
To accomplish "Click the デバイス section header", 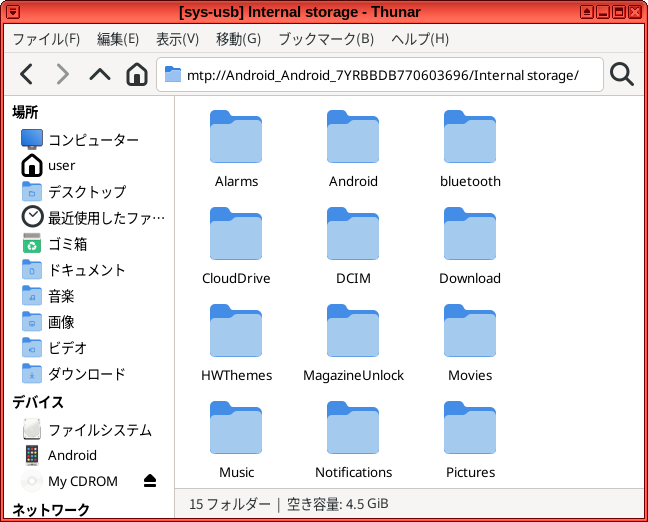I will (x=38, y=402).
